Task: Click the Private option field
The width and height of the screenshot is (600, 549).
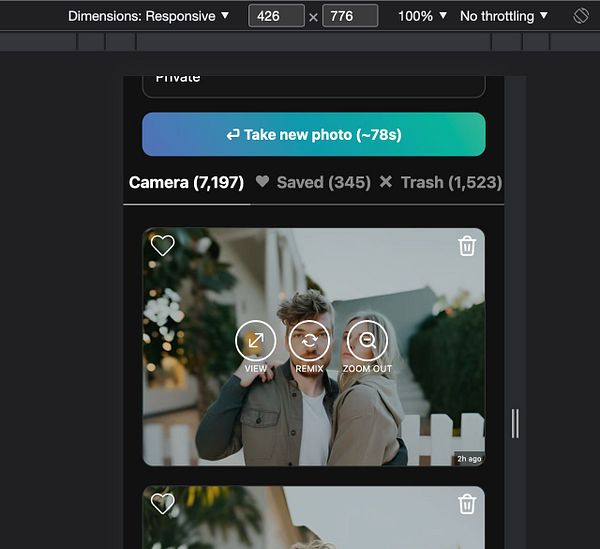Action: 314,86
